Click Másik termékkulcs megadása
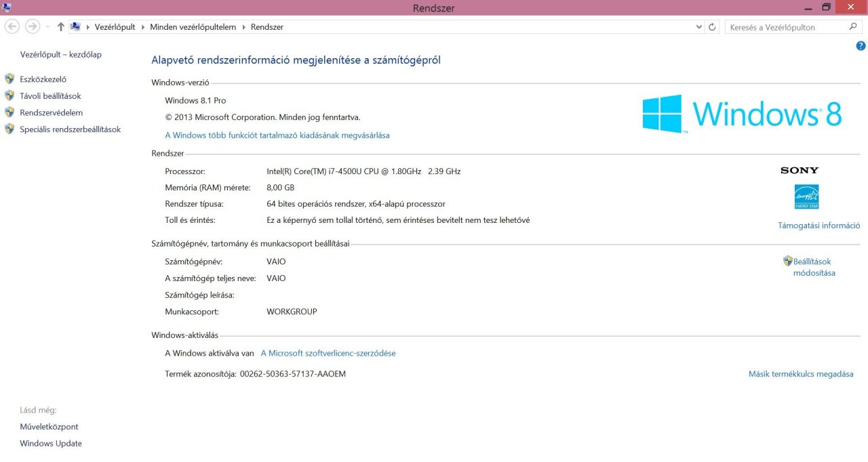Viewport: 868px width, 462px height. pos(801,374)
